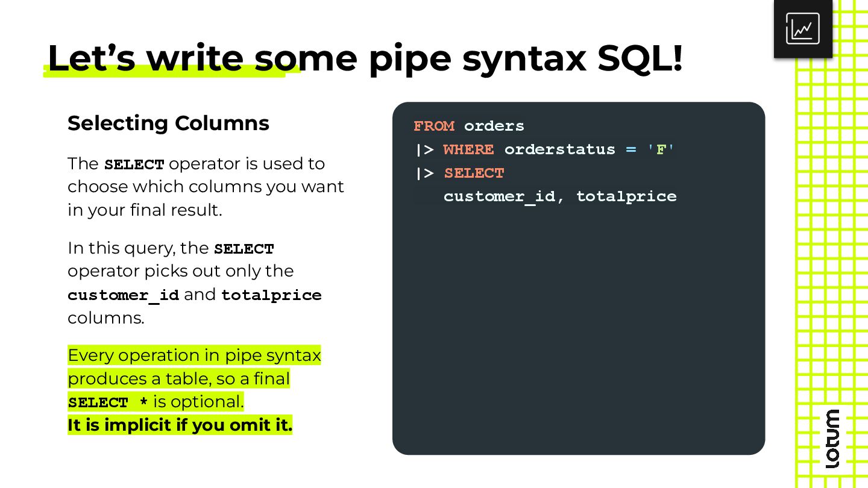Click the pipe operator before SELECT
Screen dimensions: 868x488
click(424, 173)
